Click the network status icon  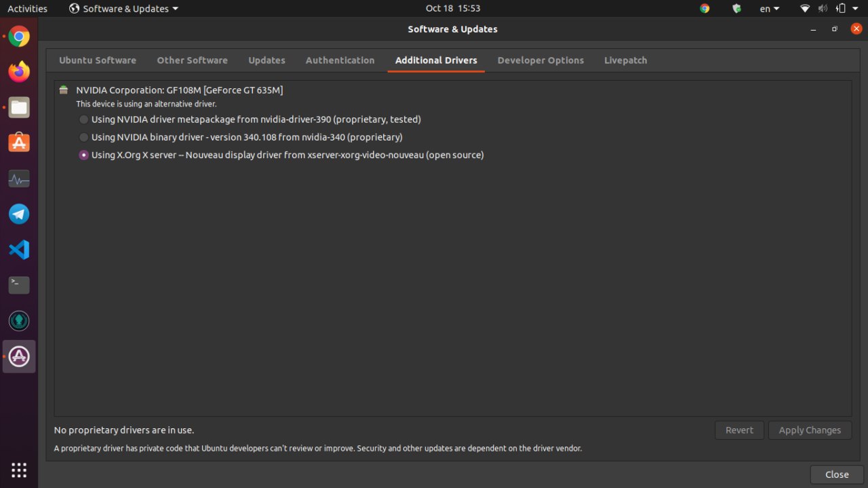[x=805, y=9]
